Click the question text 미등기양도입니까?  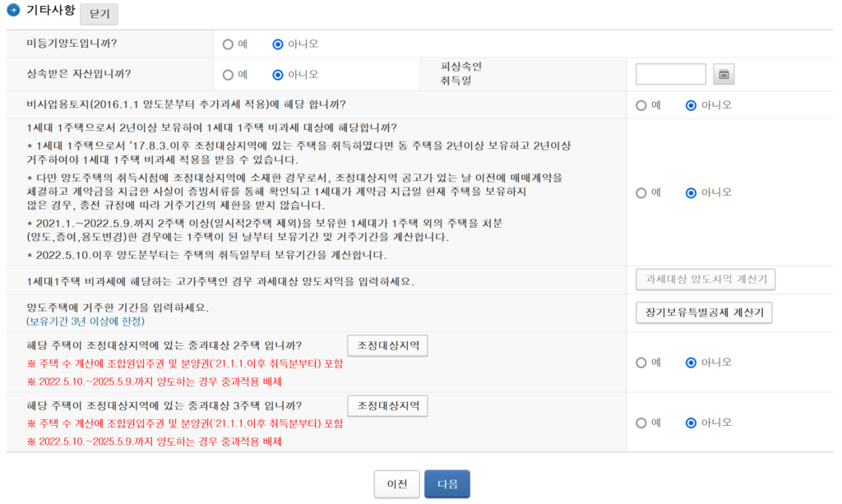click(x=72, y=44)
